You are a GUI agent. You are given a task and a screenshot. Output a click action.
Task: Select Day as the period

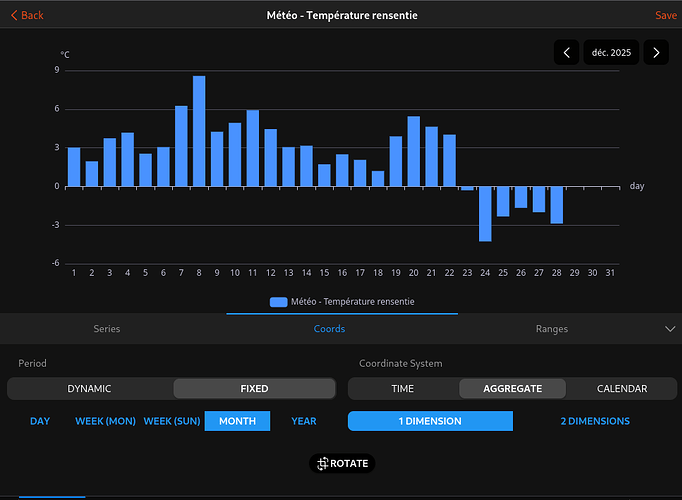pos(40,421)
